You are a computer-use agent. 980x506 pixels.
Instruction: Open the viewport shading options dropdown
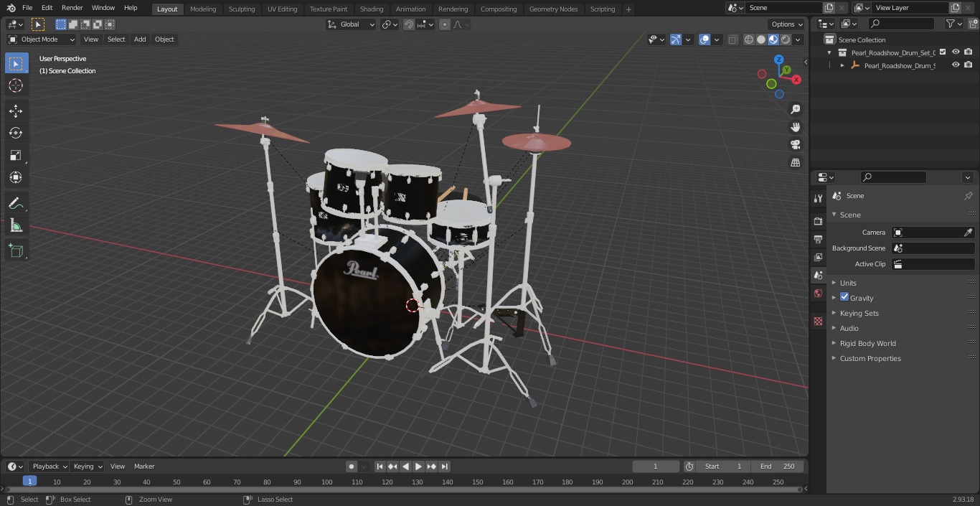coord(798,39)
